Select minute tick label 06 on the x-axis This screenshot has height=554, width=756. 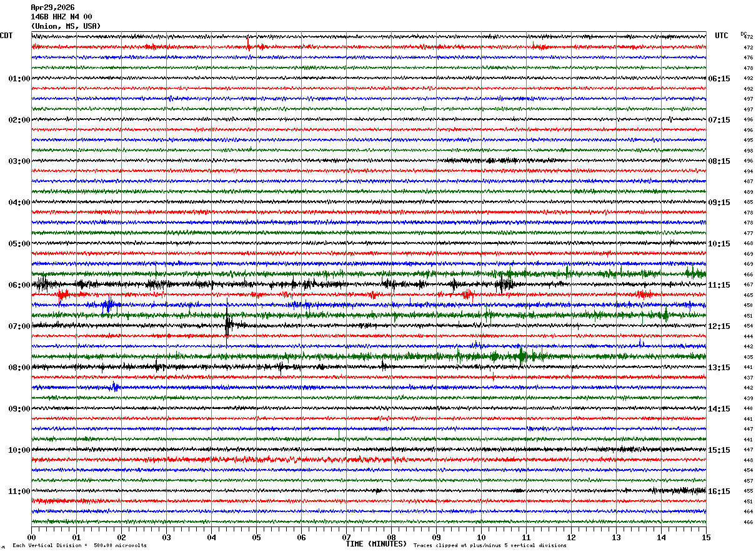coord(301,537)
